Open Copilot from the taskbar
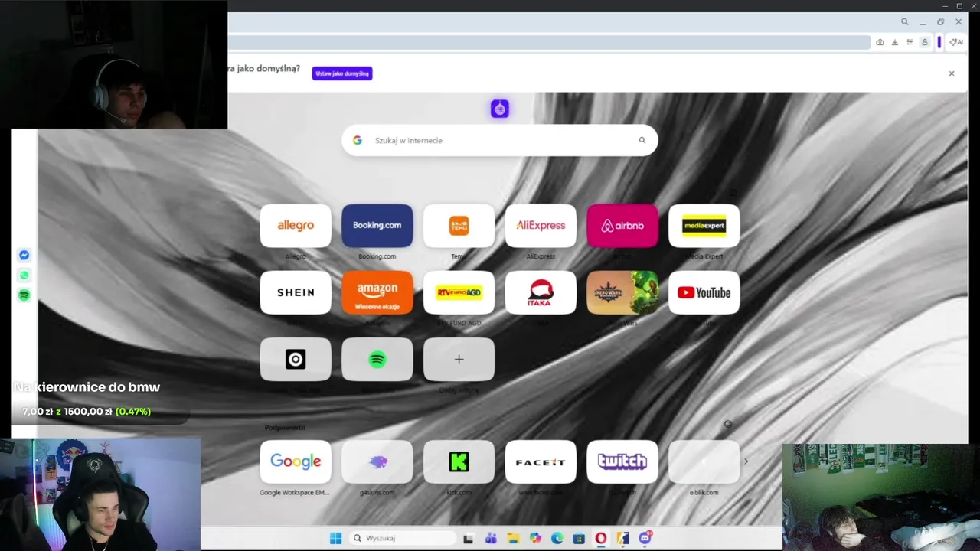 click(535, 539)
